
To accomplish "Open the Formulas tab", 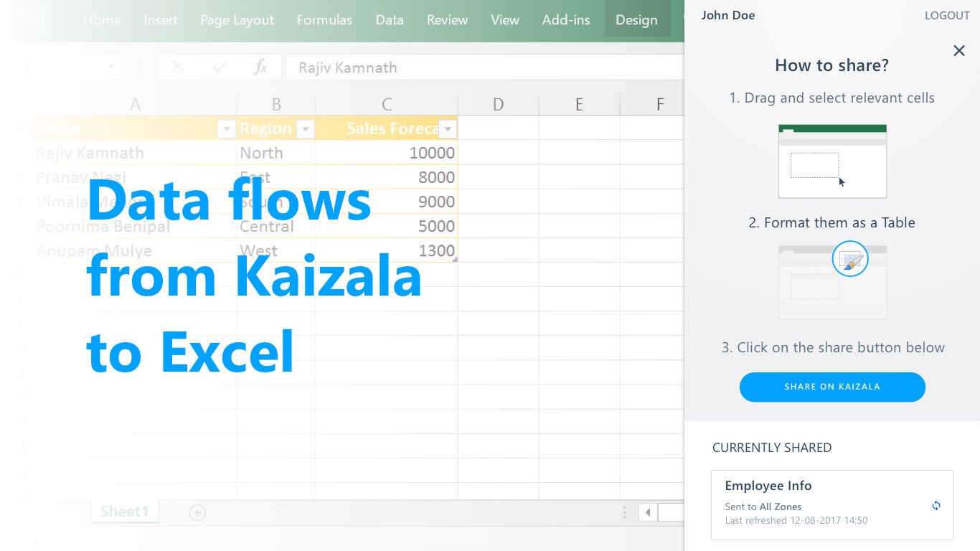I will pos(324,20).
